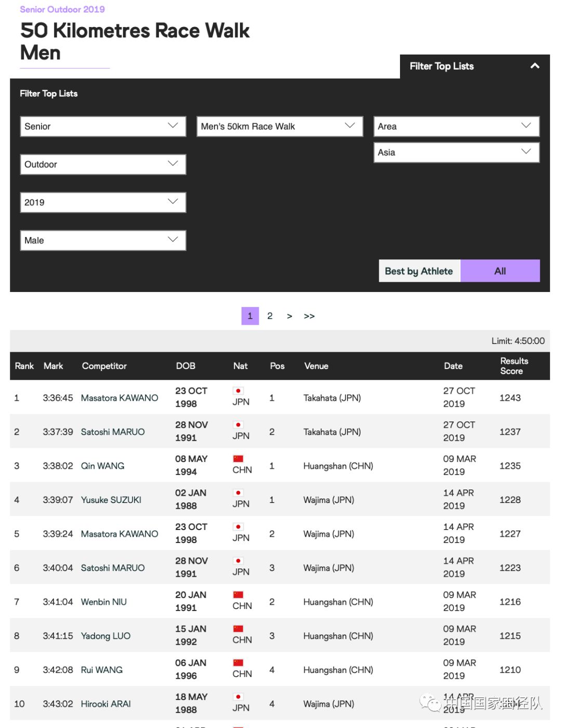The image size is (561, 728).
Task: Click the Limit: 4:50:00 text
Action: click(x=518, y=341)
